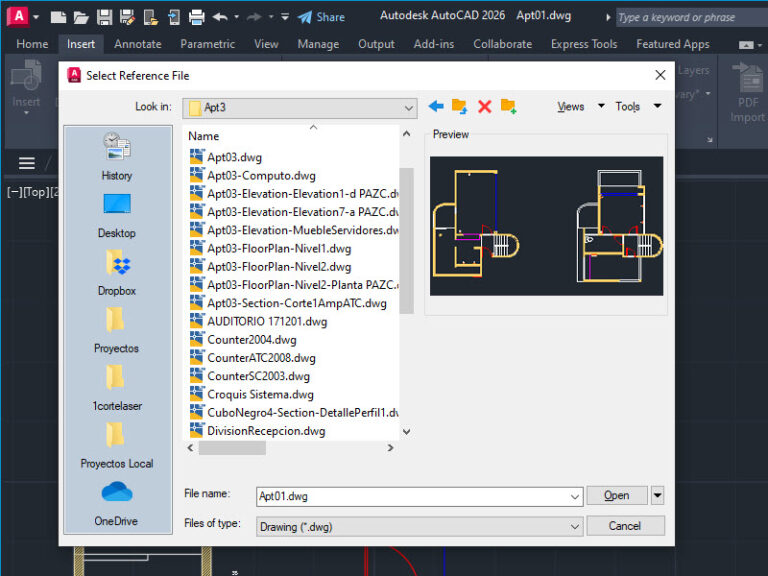Viewport: 768px width, 576px height.
Task: Switch to the Manage ribbon tab
Action: tap(318, 44)
